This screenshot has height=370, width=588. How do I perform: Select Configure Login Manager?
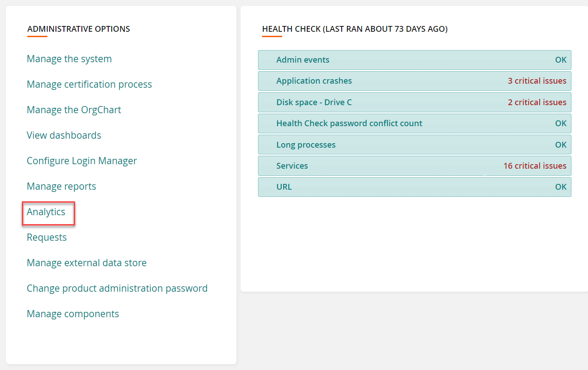tap(82, 161)
